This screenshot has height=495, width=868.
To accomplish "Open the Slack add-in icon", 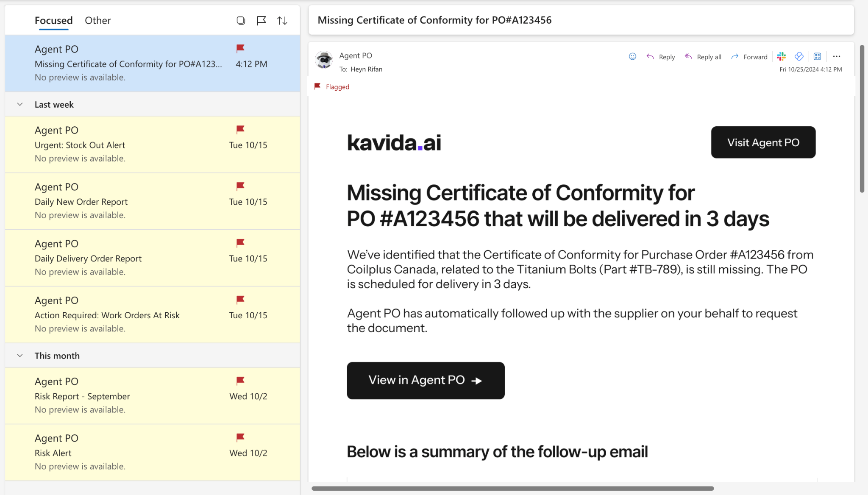I will 782,56.
